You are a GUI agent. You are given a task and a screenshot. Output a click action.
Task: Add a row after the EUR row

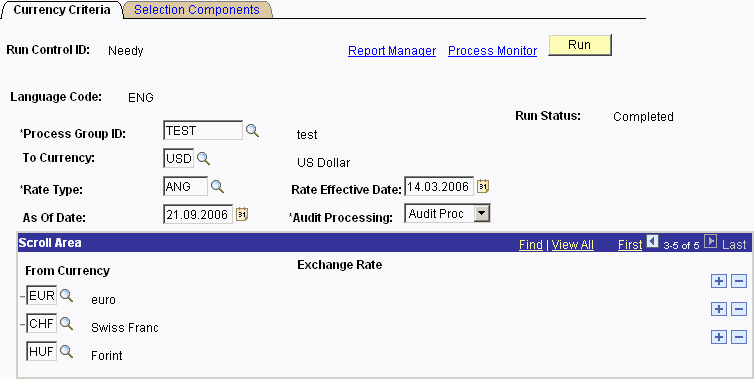click(x=718, y=281)
